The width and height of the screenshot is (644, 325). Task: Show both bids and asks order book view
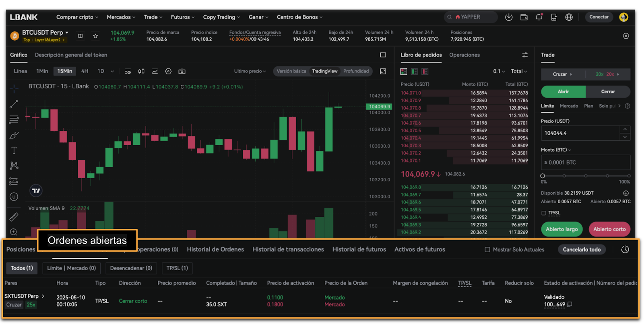(x=404, y=71)
